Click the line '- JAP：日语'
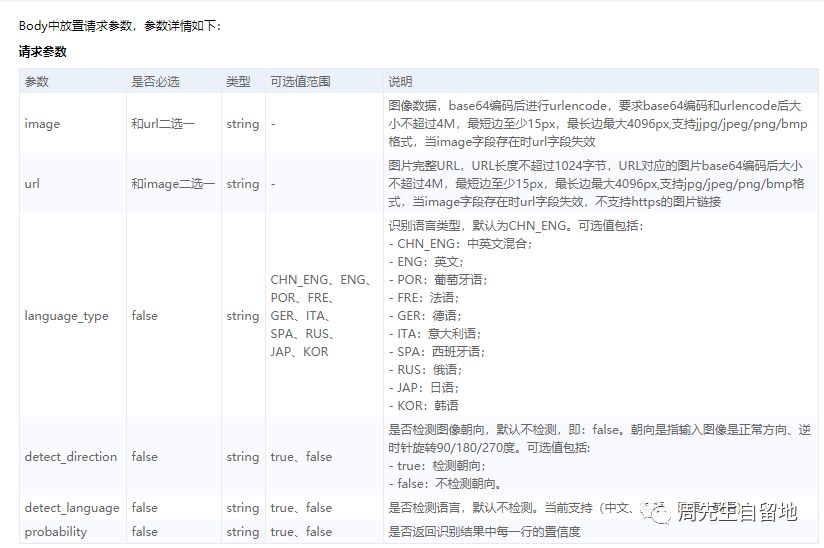 point(424,387)
